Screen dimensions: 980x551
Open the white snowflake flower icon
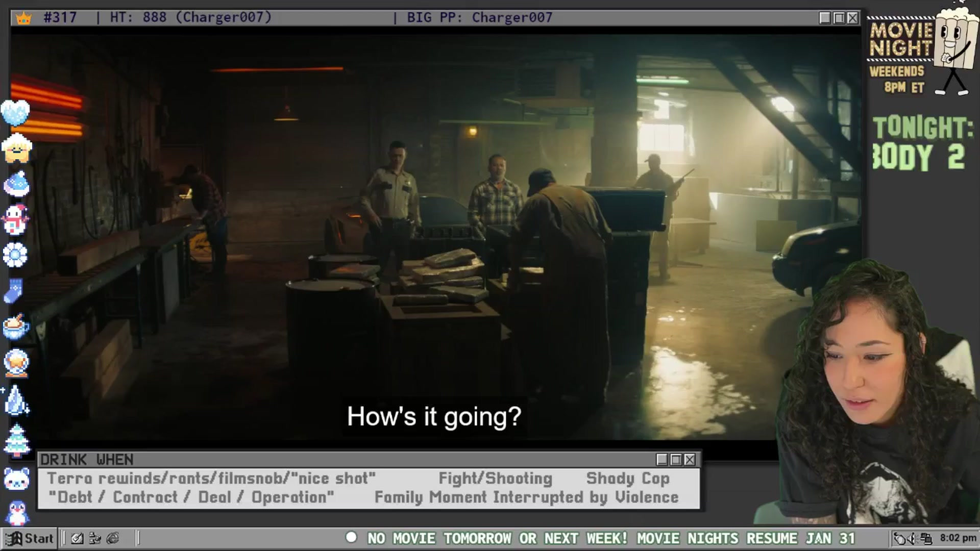coord(15,255)
